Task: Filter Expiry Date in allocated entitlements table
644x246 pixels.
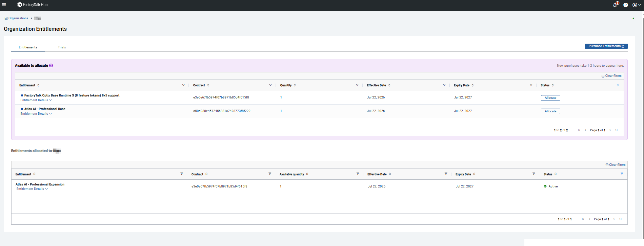Action: click(534, 174)
